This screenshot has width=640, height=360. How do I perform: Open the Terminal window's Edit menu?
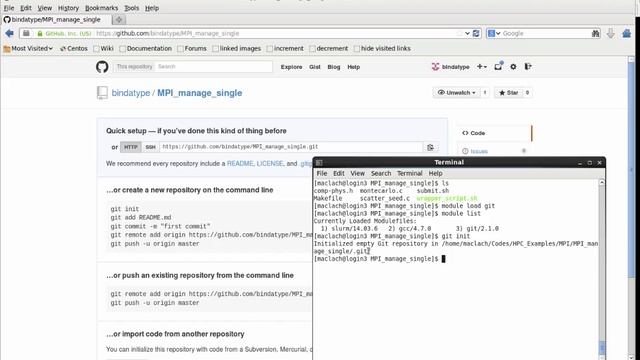[x=339, y=173]
